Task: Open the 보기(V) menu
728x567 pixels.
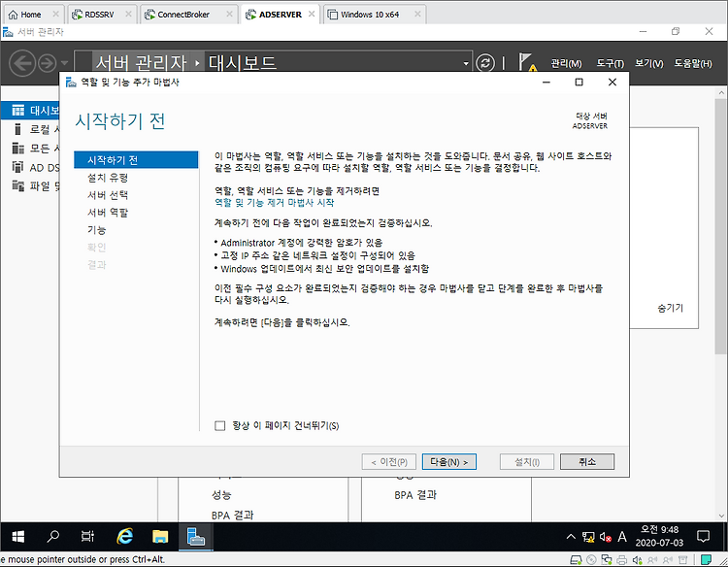Action: 649,63
